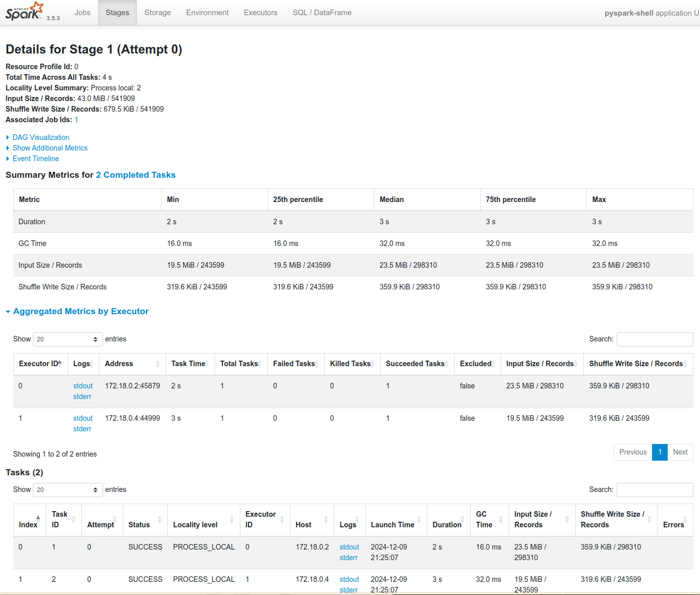The height and width of the screenshot is (595, 700).
Task: Go to Next page of executors
Action: (x=680, y=452)
